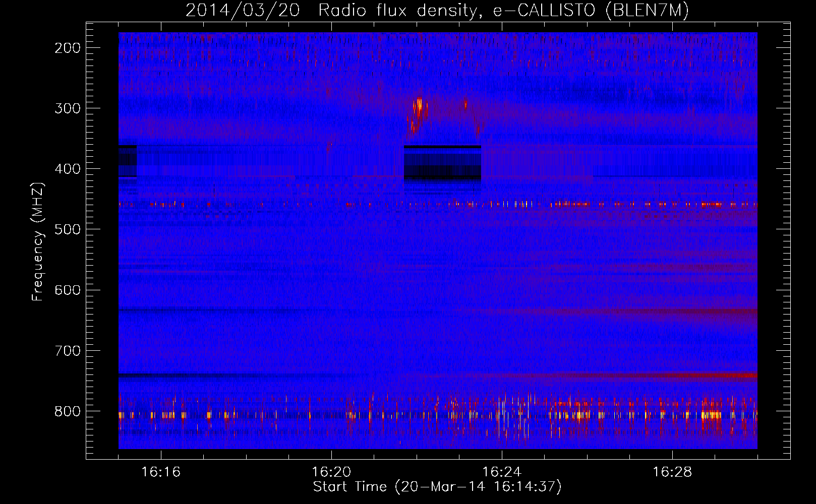Click the 800 frequency tick label
The width and height of the screenshot is (816, 504).
click(68, 411)
